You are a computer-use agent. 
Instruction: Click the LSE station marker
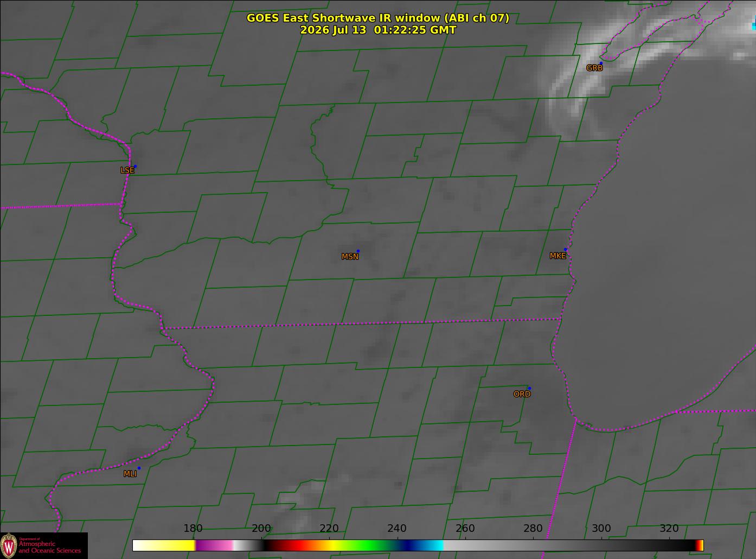(135, 166)
